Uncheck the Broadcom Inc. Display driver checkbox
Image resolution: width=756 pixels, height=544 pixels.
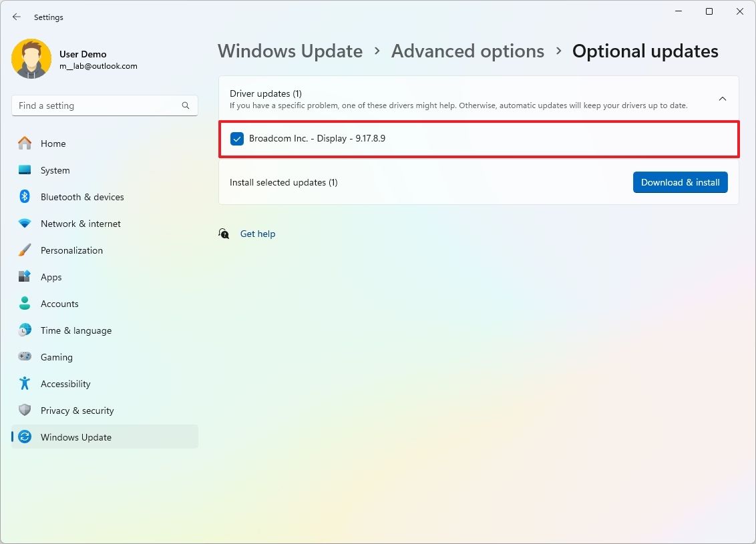pyautogui.click(x=237, y=139)
